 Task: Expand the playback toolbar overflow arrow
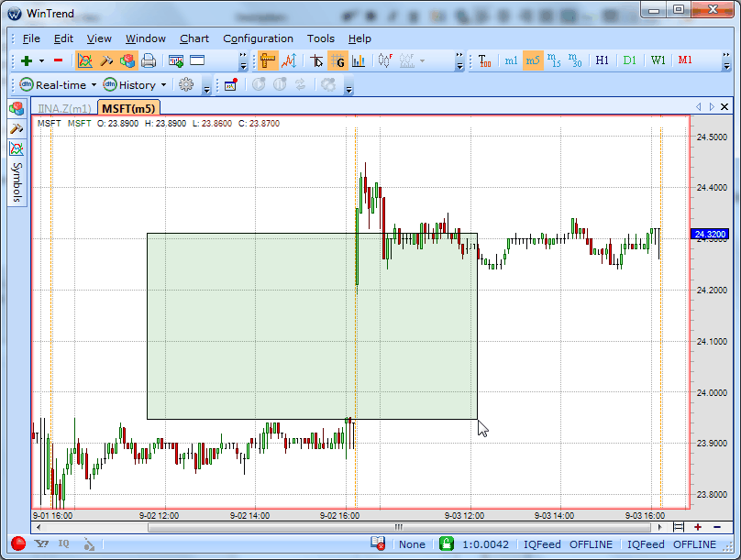point(348,85)
